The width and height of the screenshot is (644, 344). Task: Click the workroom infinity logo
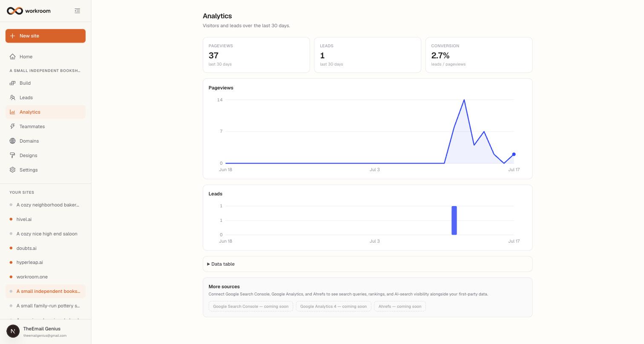click(x=15, y=11)
